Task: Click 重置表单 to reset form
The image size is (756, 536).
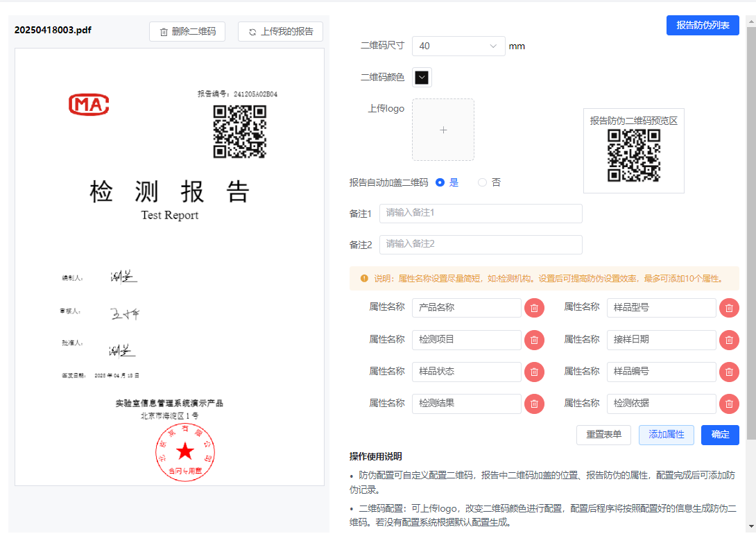Action: [x=603, y=435]
